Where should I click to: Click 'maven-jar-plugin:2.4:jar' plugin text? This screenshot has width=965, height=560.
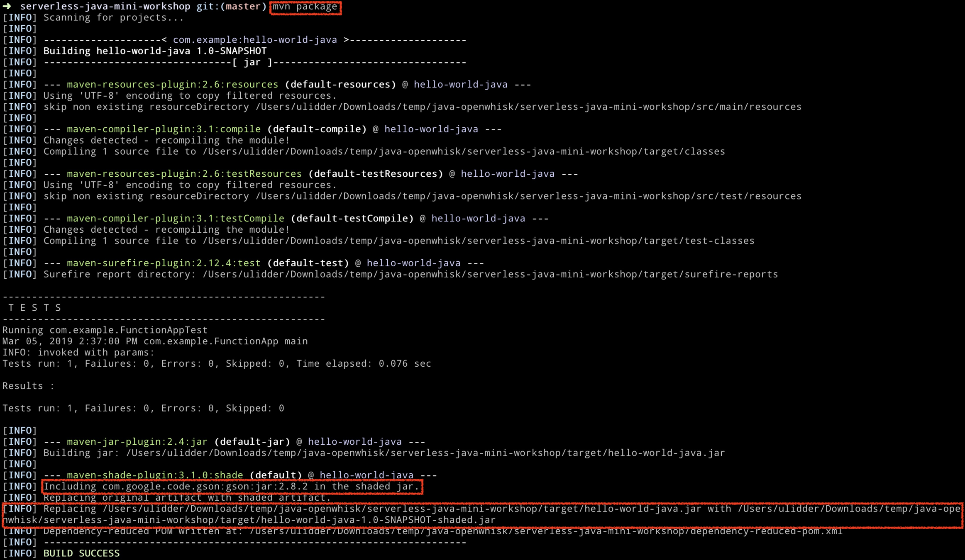[x=137, y=442]
